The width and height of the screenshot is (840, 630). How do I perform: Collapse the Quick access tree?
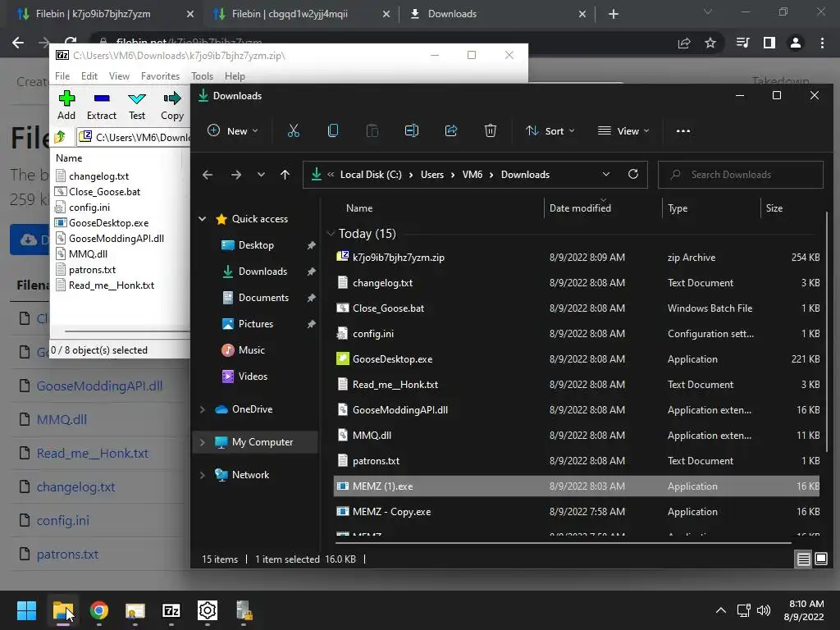pos(203,218)
